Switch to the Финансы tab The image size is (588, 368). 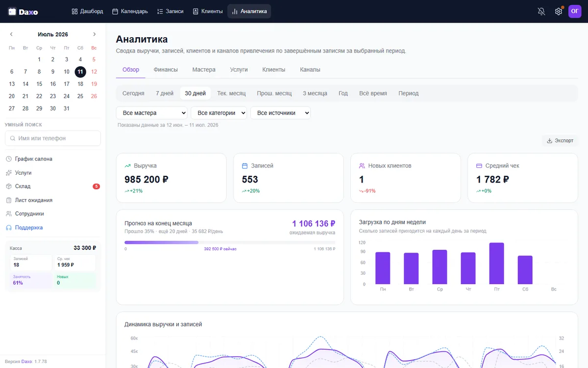point(166,70)
